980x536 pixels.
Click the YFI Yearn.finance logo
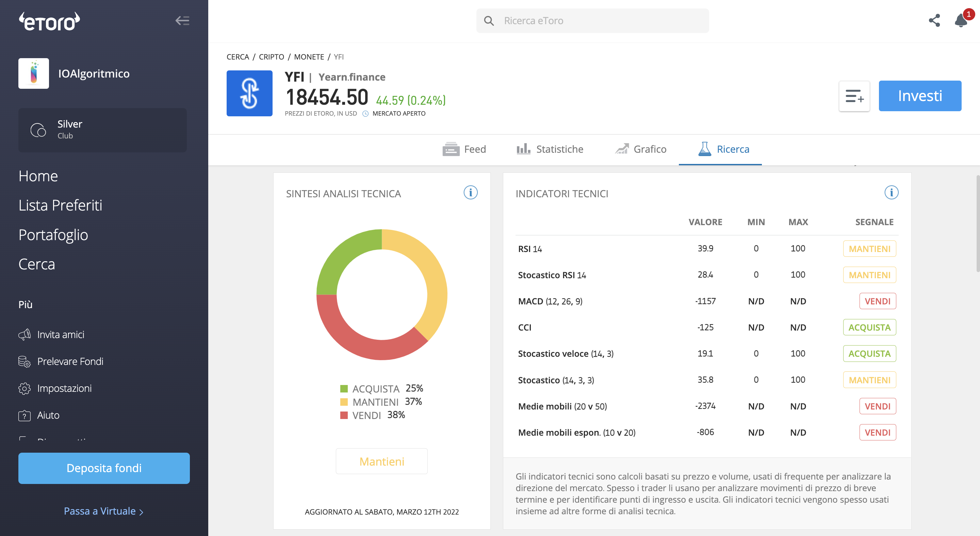(x=249, y=93)
